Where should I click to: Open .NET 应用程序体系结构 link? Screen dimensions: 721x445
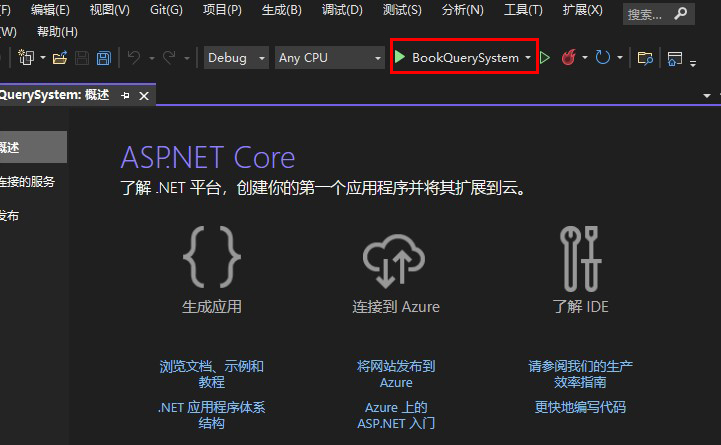[x=212, y=415]
